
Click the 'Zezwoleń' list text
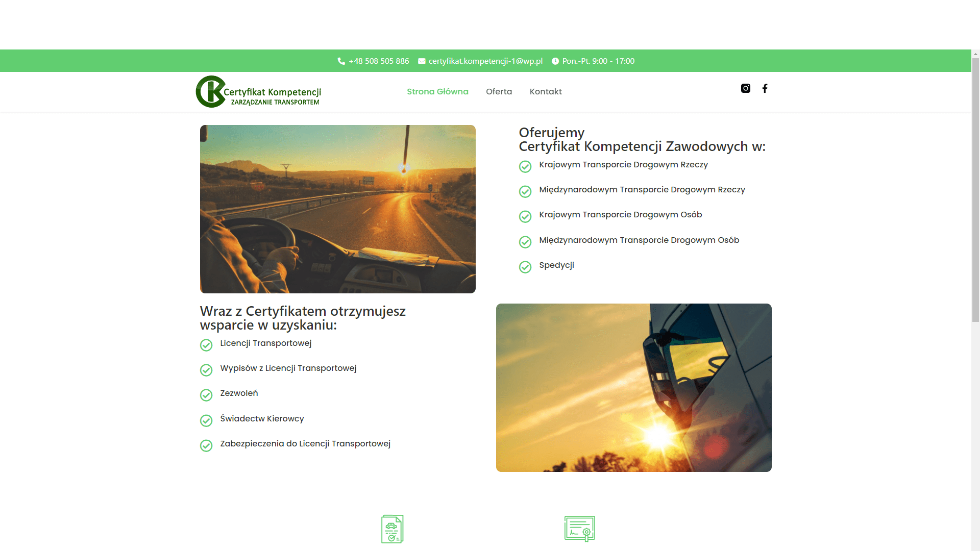click(x=239, y=393)
